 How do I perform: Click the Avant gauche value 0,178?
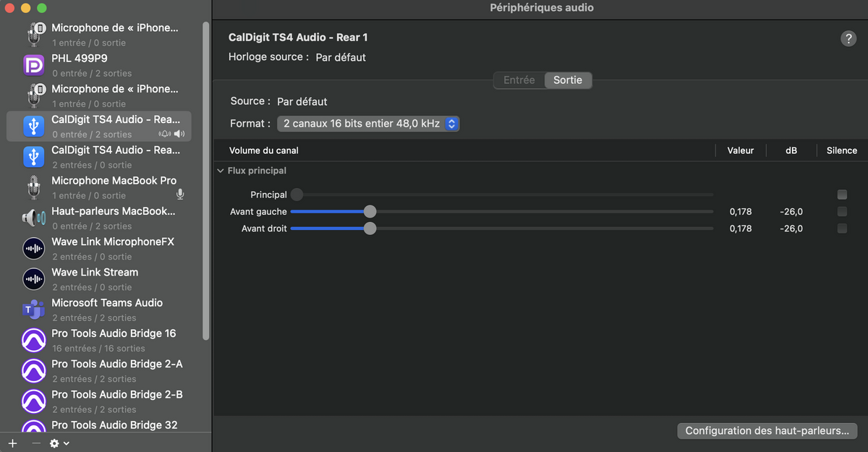[741, 212]
